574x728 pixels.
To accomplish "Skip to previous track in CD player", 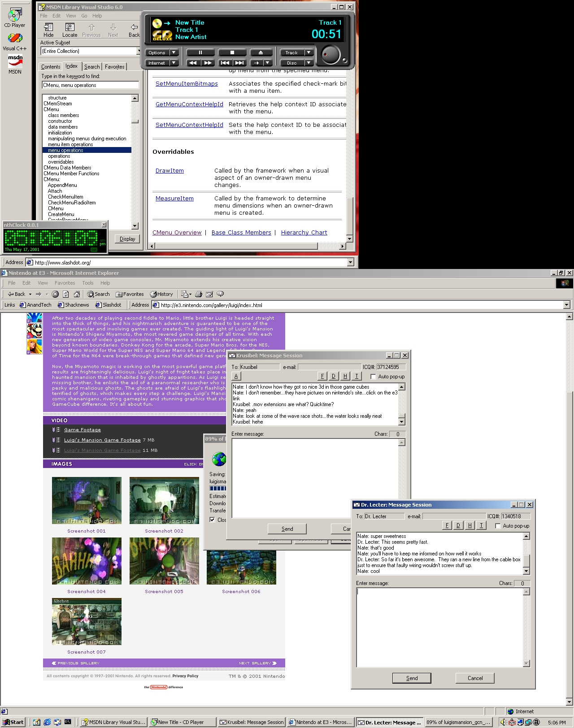I will coord(225,63).
